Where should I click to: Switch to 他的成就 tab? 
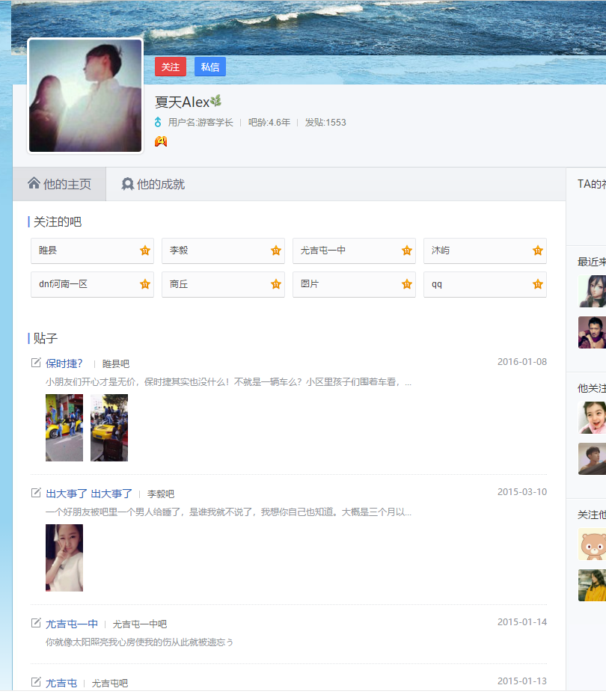pyautogui.click(x=153, y=184)
